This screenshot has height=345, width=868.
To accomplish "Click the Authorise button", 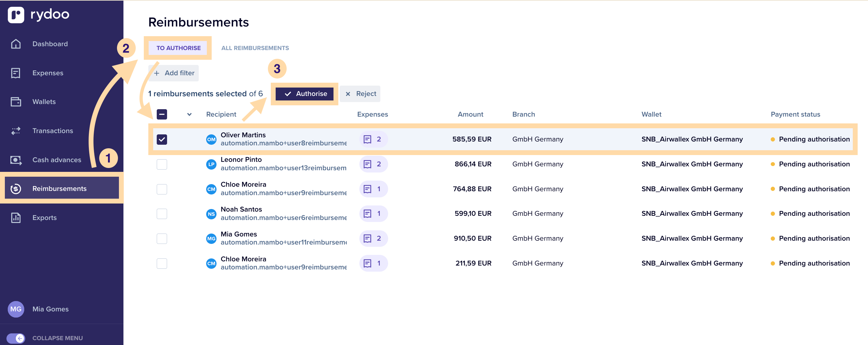I will (305, 94).
